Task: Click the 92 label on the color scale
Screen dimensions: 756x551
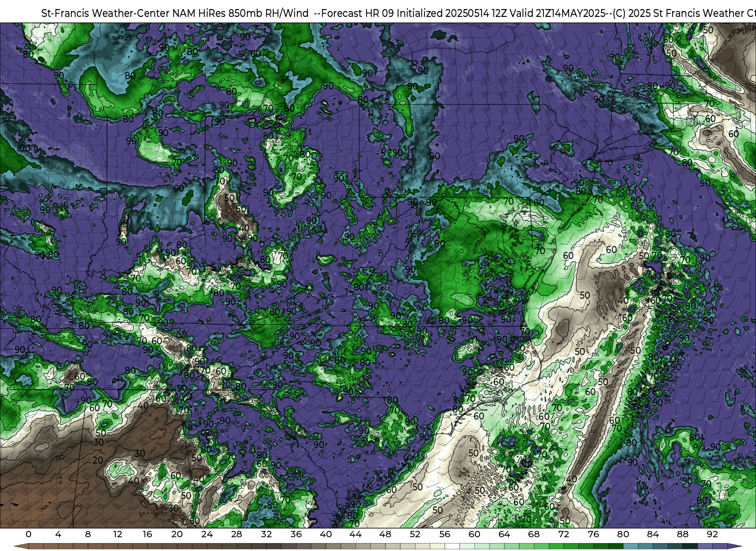Action: [712, 534]
